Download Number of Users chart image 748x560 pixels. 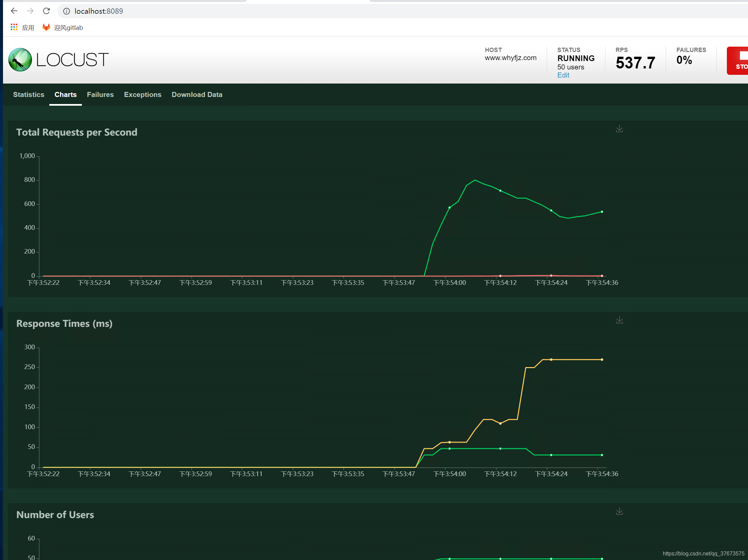(x=619, y=511)
